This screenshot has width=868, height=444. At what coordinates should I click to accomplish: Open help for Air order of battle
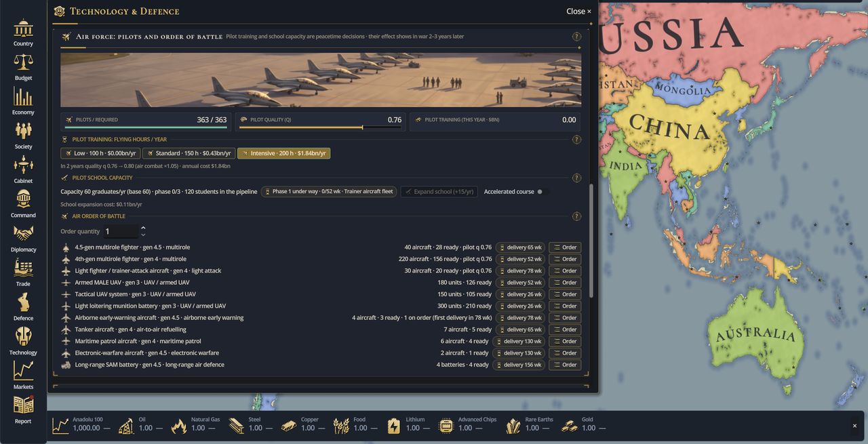point(576,216)
